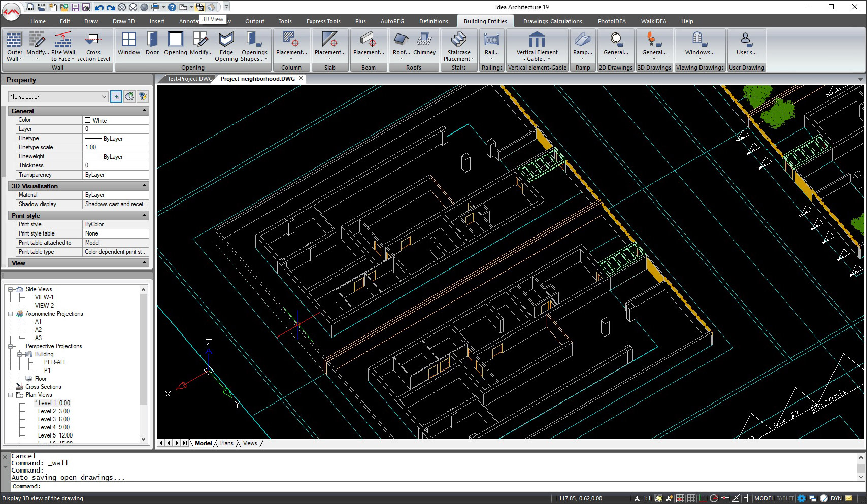Toggle MODEL space button in status bar

coord(763,498)
